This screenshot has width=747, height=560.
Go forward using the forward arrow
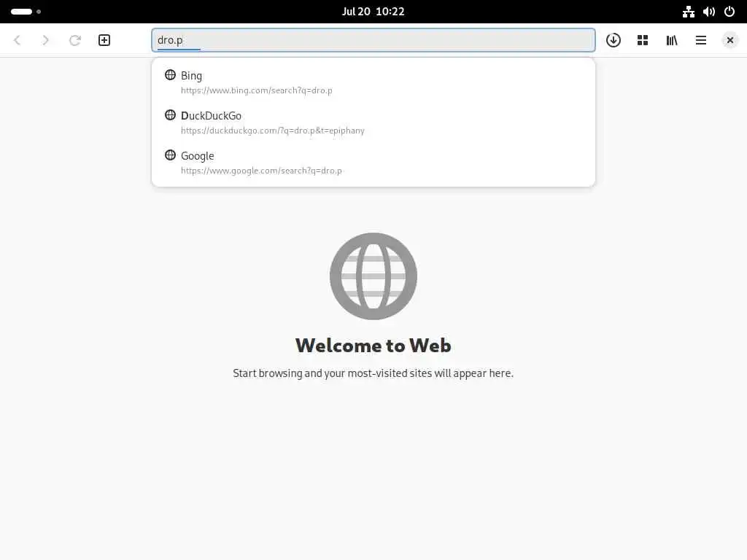[x=46, y=40]
